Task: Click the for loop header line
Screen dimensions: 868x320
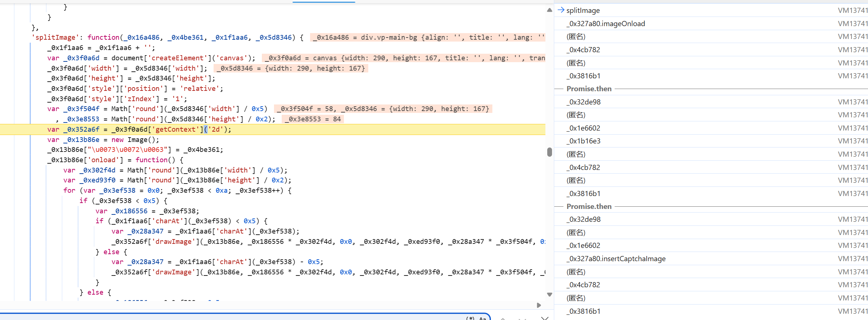Action: click(x=178, y=191)
